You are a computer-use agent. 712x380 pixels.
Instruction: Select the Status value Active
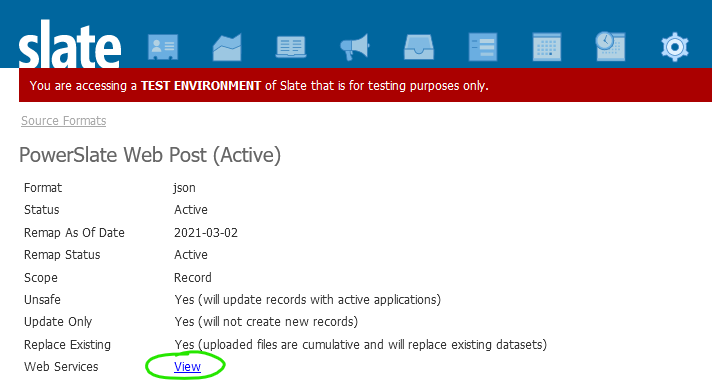(191, 210)
